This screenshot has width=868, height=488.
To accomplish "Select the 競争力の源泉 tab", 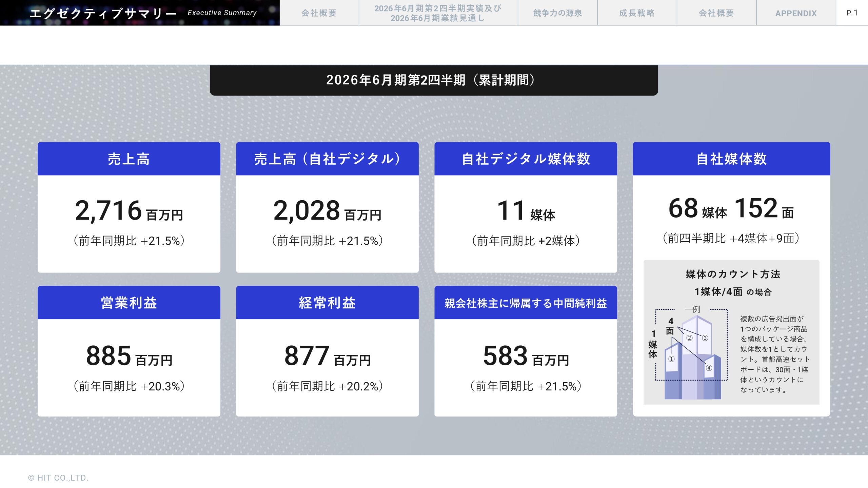I will coord(557,14).
